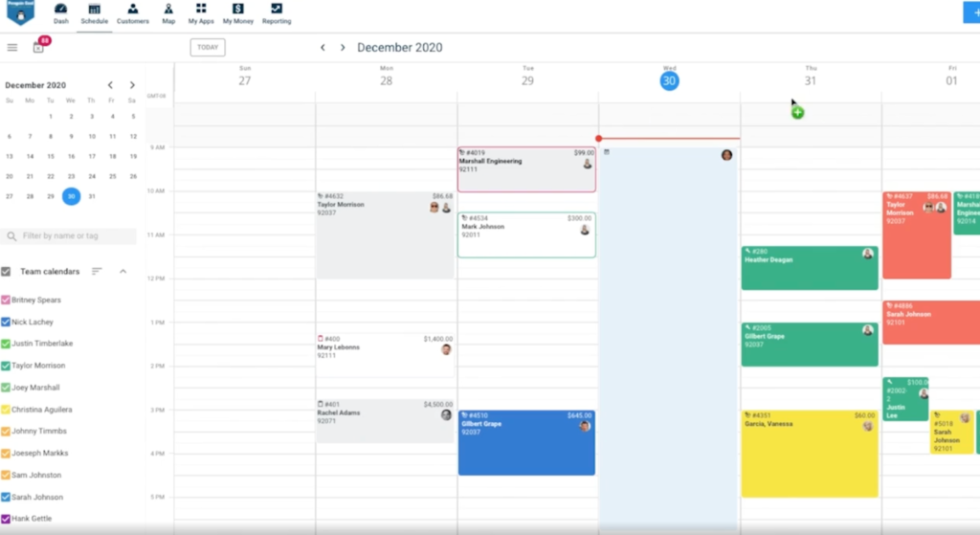The height and width of the screenshot is (535, 980).
Task: Open Team calendars sort options icon
Action: 97,271
